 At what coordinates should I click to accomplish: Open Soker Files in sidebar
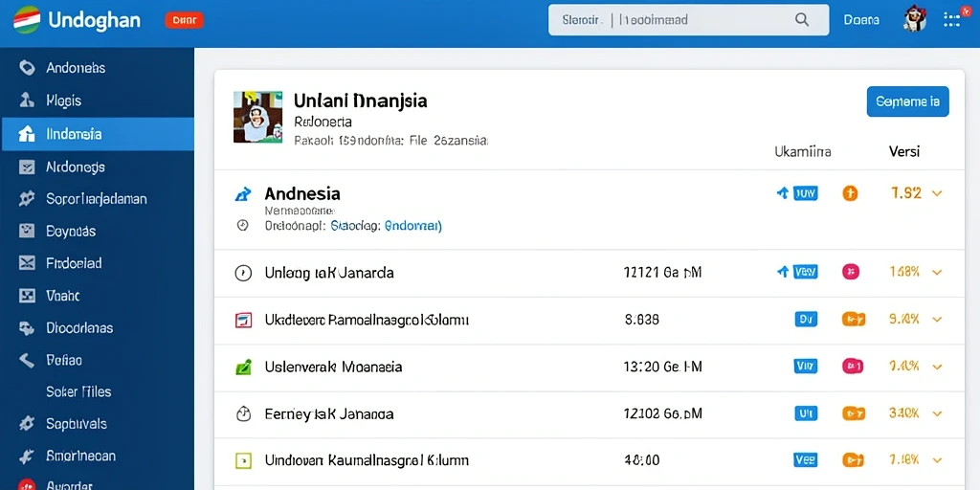click(x=78, y=391)
